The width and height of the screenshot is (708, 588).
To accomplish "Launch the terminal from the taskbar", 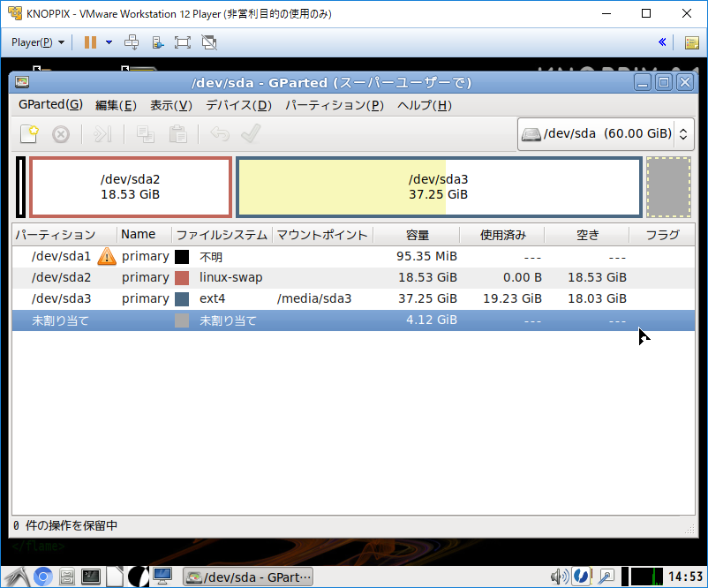I will [91, 577].
